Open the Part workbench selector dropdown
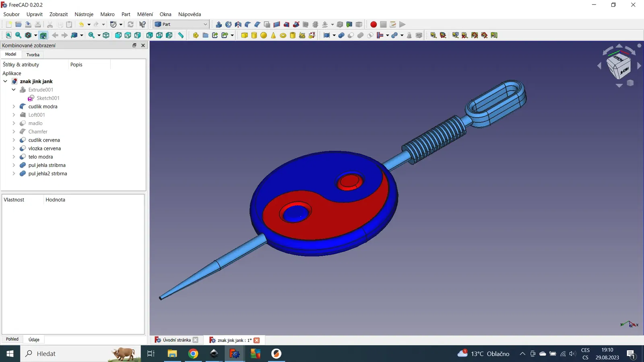 click(x=181, y=25)
